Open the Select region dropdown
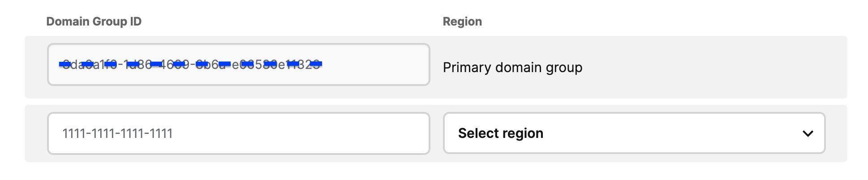The height and width of the screenshot is (180, 868). click(x=633, y=133)
